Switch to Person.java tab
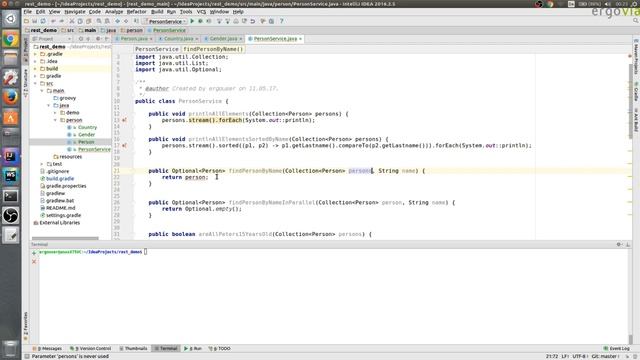The height and width of the screenshot is (360, 640). 133,39
